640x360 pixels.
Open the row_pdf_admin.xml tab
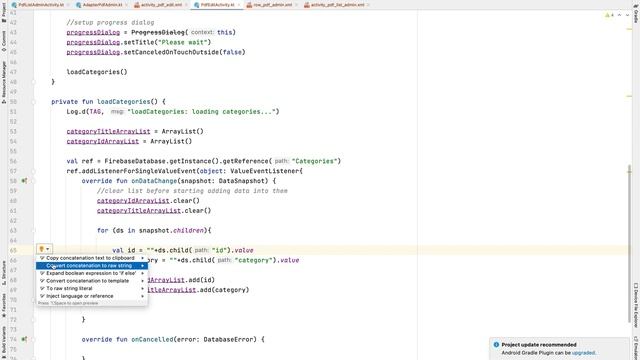[x=273, y=5]
